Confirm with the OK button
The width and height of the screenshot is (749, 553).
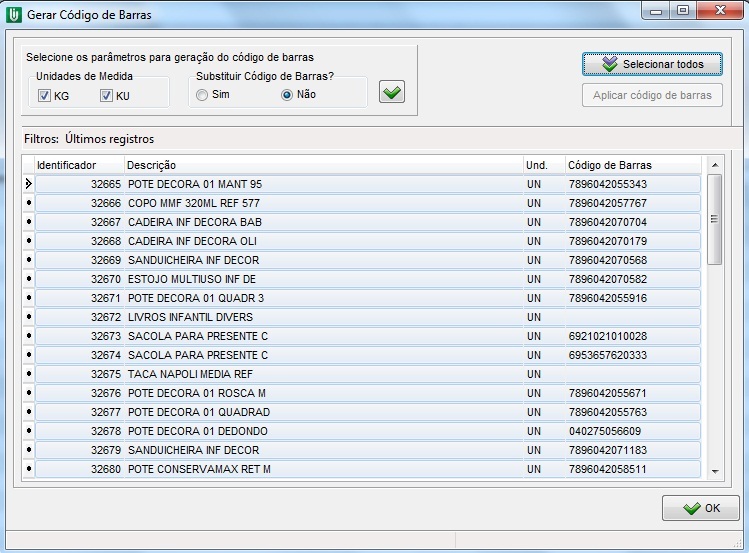(x=700, y=508)
